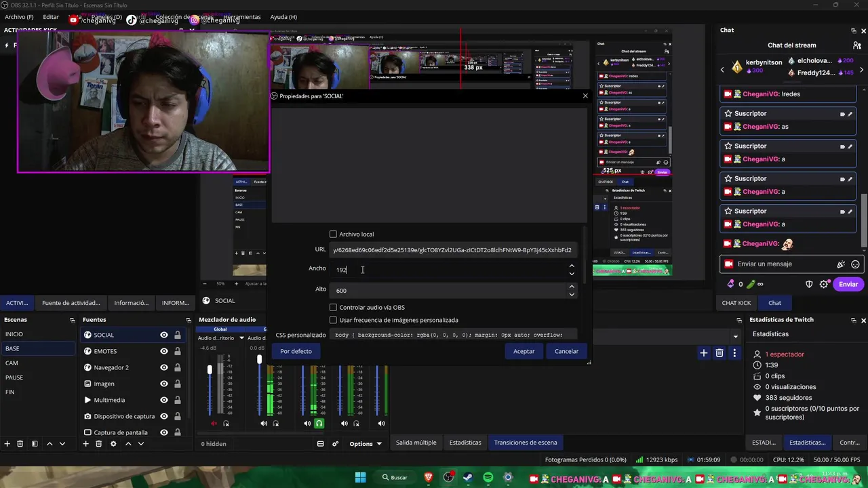Switch audio mixer layout icon
868x488 pixels.
point(320,444)
